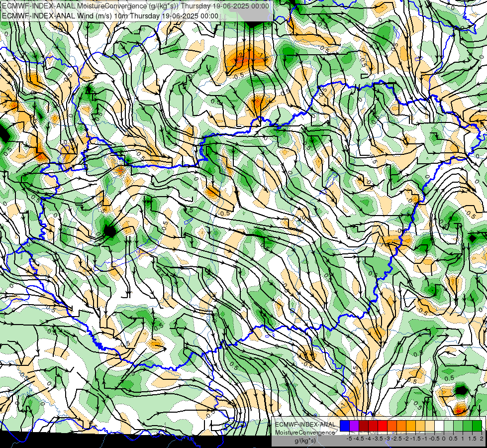Click the '-5' tick label on the legend
This screenshot has width=487, height=448.
349,439
